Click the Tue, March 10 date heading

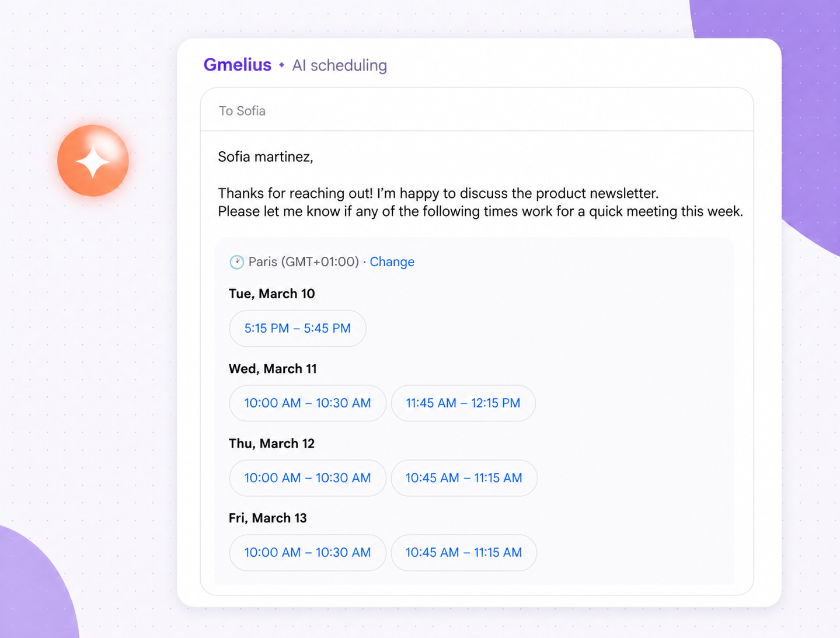coord(272,294)
